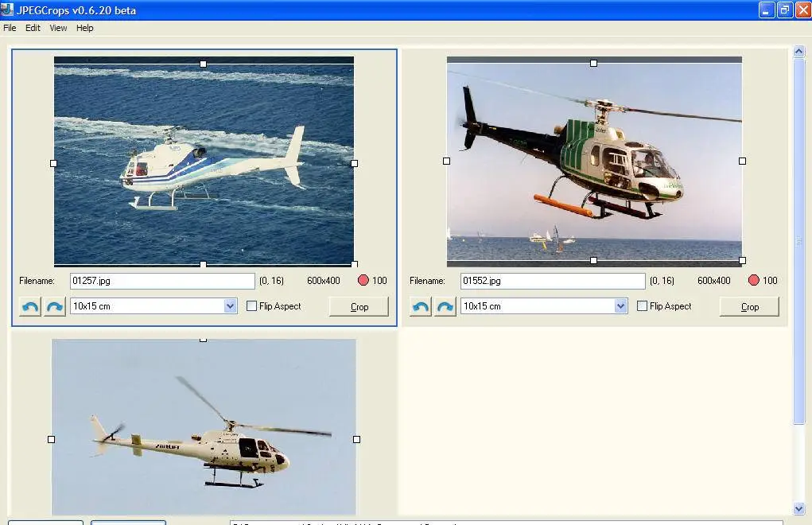The image size is (812, 525).
Task: Click left crop handle on 01257.jpg
Action: click(x=53, y=163)
